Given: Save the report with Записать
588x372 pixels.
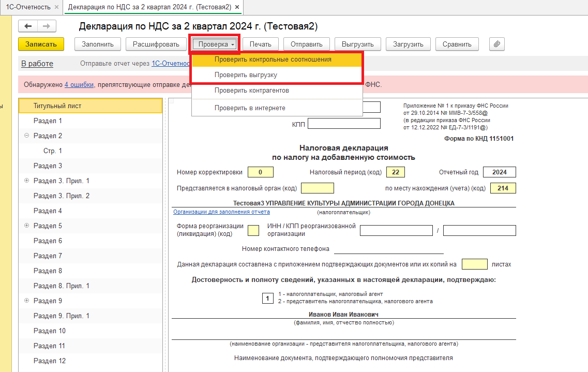Looking at the screenshot, I should coord(41,44).
